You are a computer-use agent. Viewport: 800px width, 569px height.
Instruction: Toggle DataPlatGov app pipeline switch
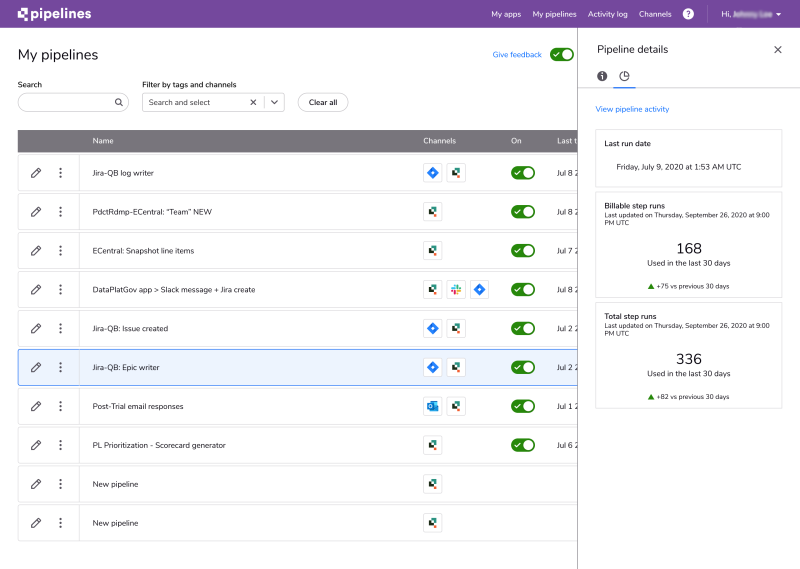pyautogui.click(x=523, y=289)
